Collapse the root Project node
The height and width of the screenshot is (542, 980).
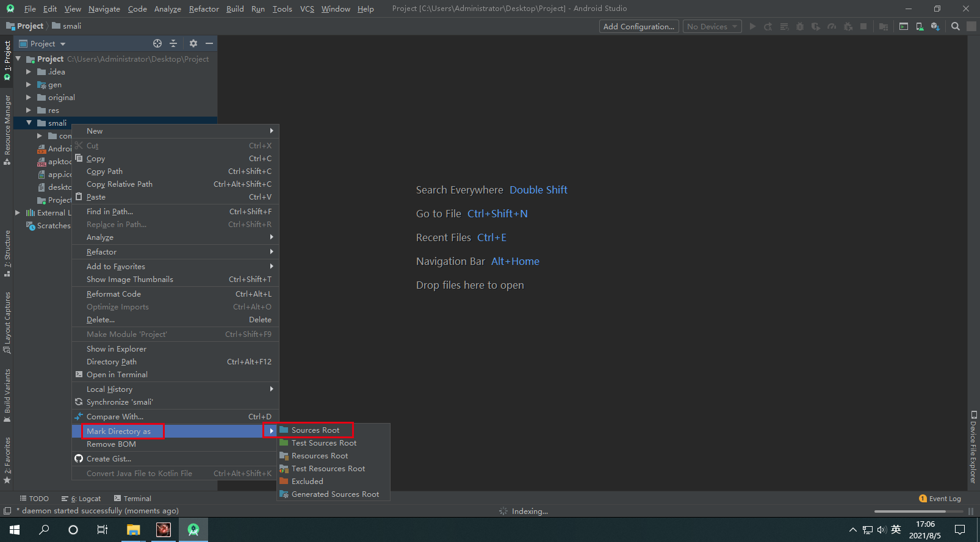pos(18,59)
